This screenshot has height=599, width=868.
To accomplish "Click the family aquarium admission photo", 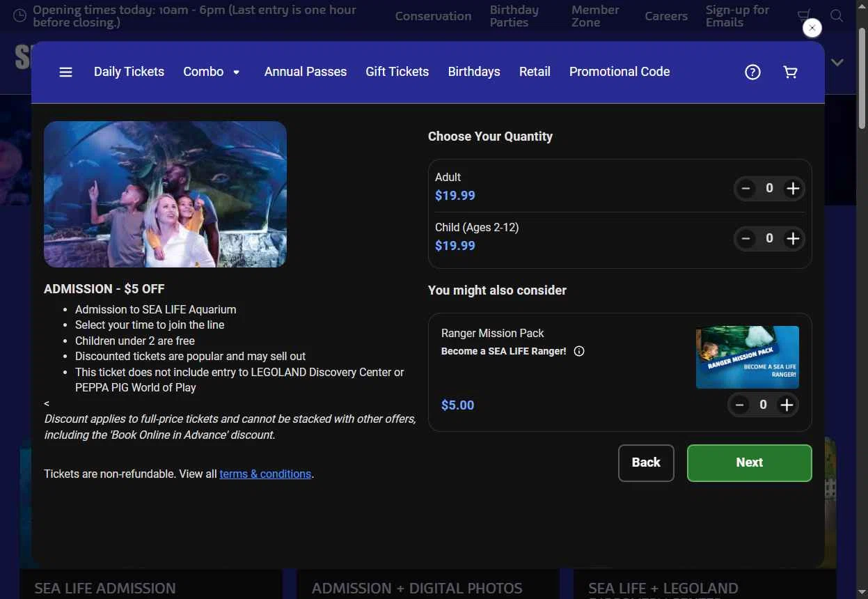I will point(165,194).
